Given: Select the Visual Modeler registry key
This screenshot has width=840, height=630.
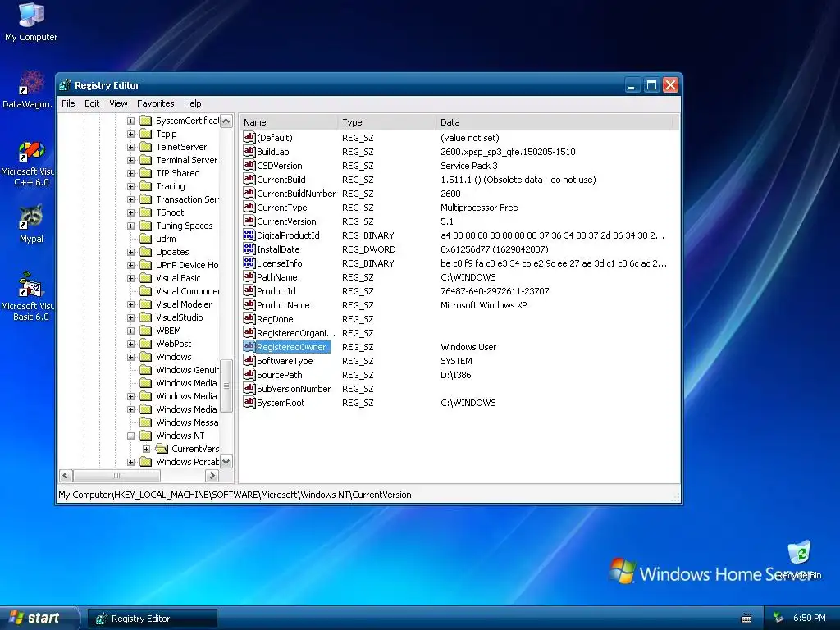Looking at the screenshot, I should tap(183, 304).
